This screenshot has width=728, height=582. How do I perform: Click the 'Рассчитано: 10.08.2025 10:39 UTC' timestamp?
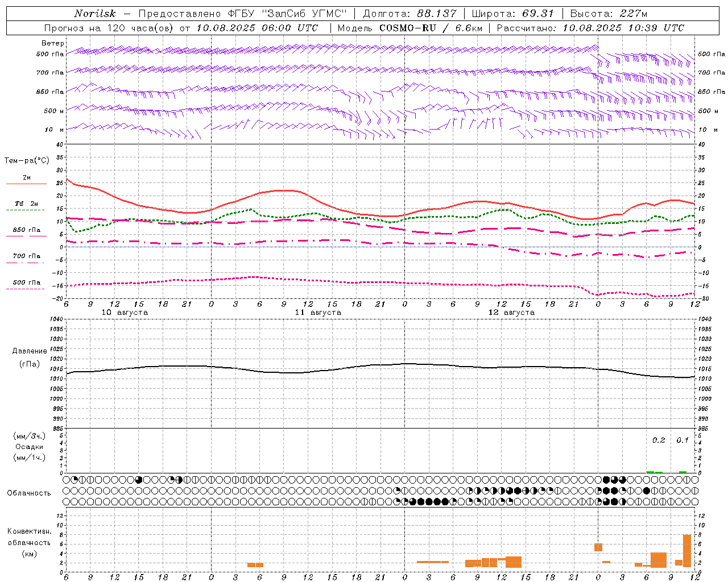click(x=590, y=28)
